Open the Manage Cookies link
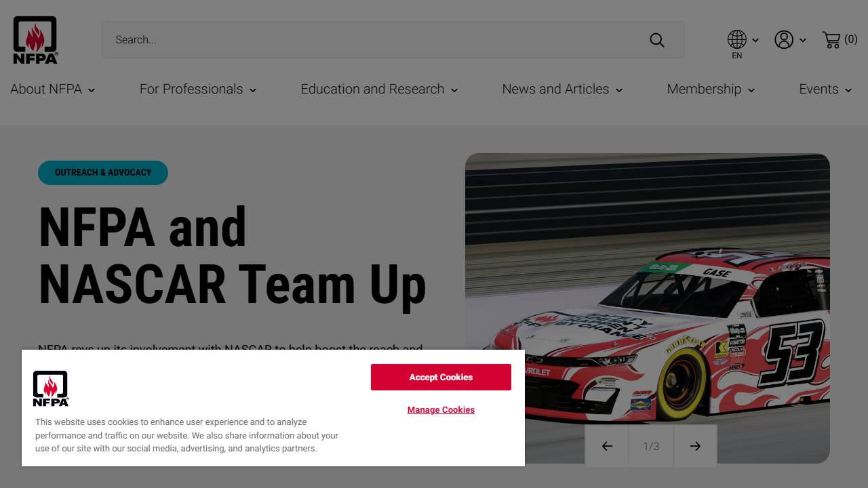The image size is (868, 488). [441, 410]
